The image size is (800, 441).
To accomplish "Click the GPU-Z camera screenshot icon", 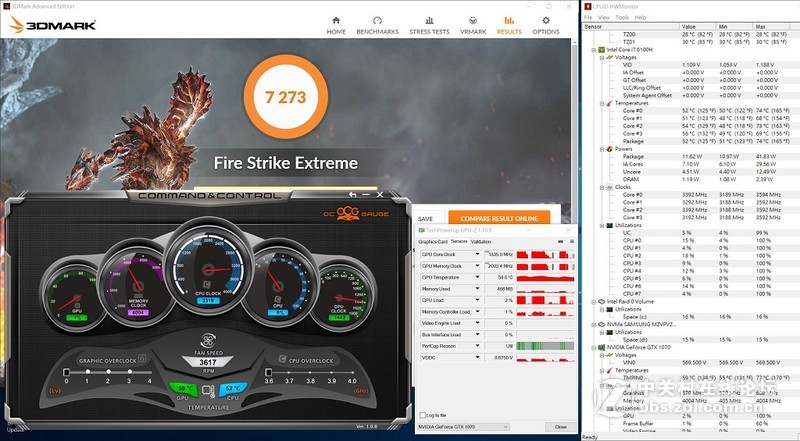I will tap(560, 241).
